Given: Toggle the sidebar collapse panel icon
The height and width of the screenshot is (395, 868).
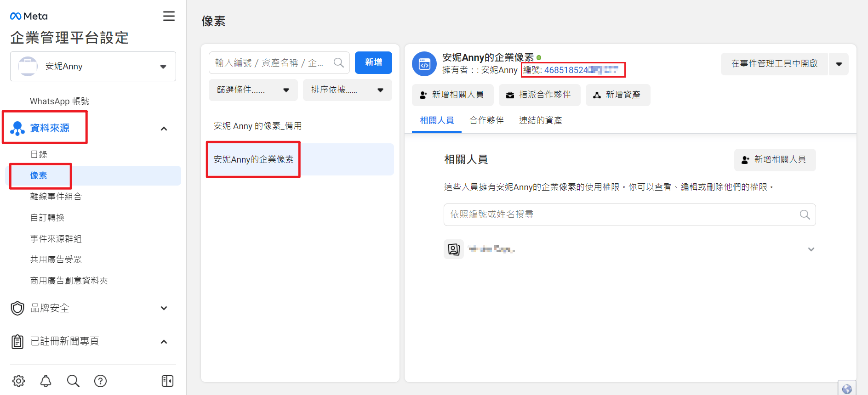Looking at the screenshot, I should pyautogui.click(x=167, y=381).
